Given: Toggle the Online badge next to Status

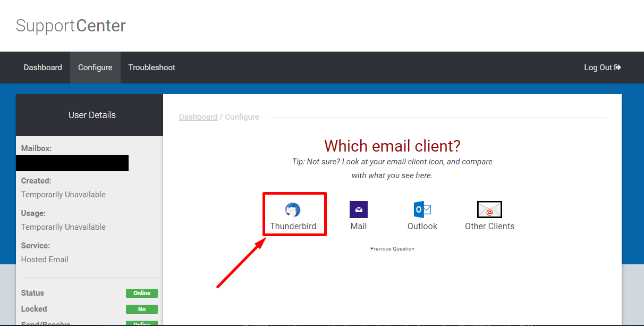Looking at the screenshot, I should pos(141,293).
